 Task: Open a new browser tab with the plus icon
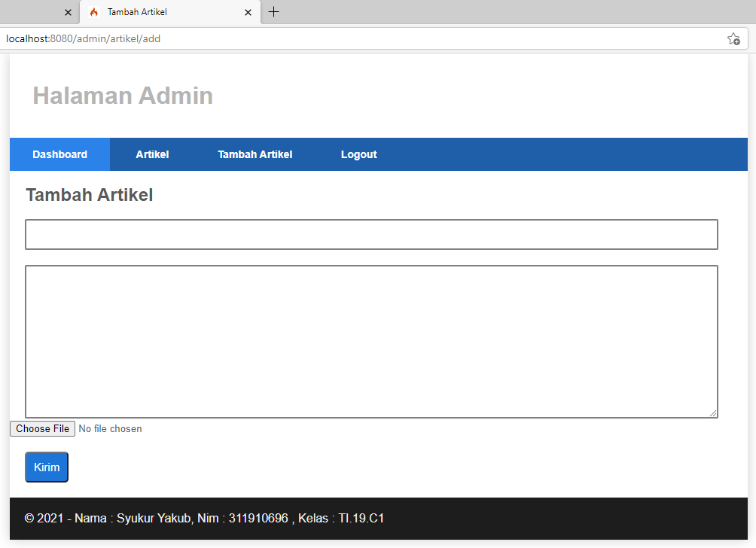click(x=273, y=11)
